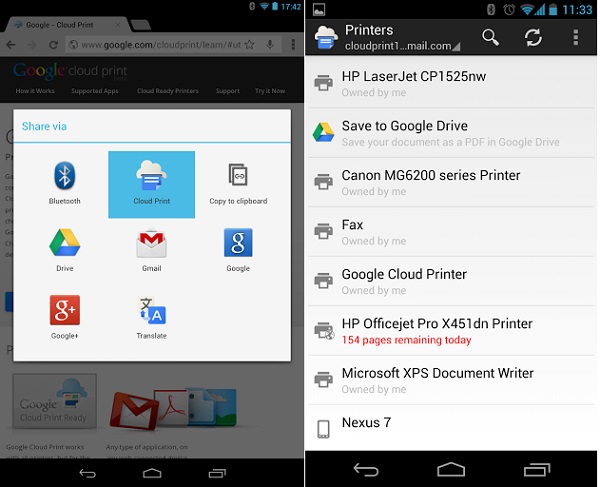Open Cloud Ready Printers link
Screen dimensions: 600x487
point(166,91)
